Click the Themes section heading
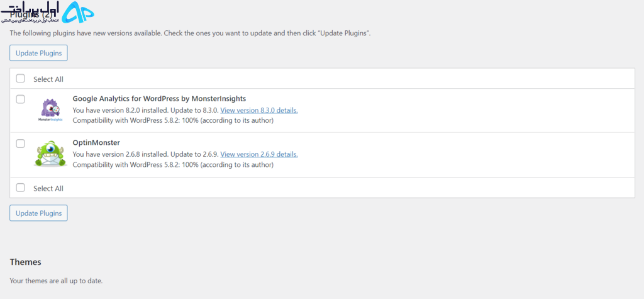644x299 pixels. click(x=25, y=262)
